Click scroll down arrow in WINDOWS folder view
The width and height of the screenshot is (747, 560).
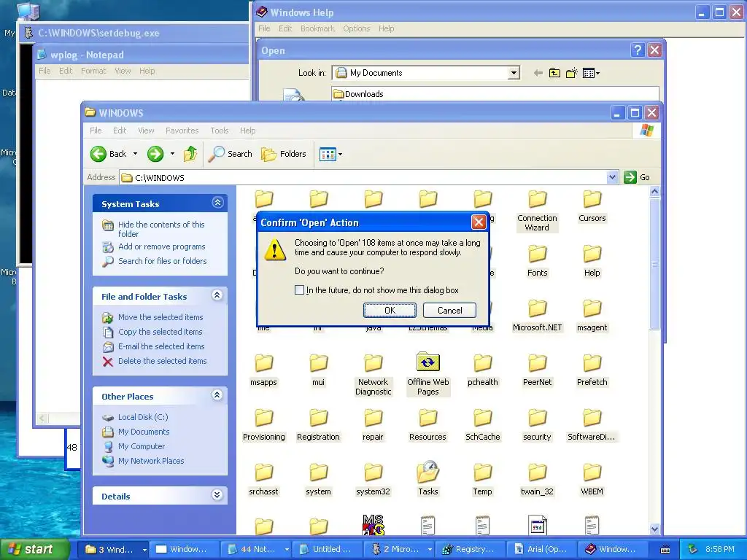click(654, 529)
